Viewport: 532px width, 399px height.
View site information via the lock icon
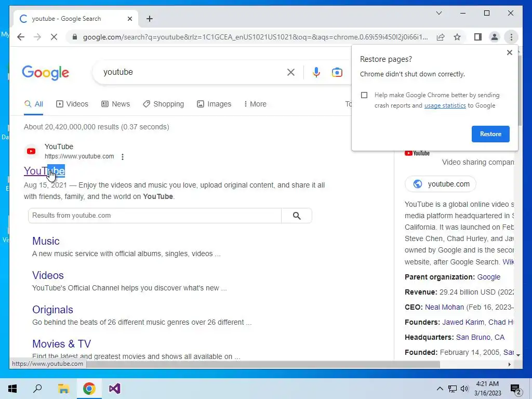coord(75,37)
